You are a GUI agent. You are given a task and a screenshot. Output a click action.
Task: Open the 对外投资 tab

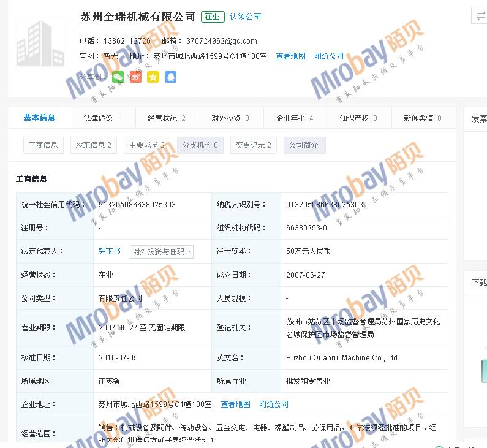point(230,118)
